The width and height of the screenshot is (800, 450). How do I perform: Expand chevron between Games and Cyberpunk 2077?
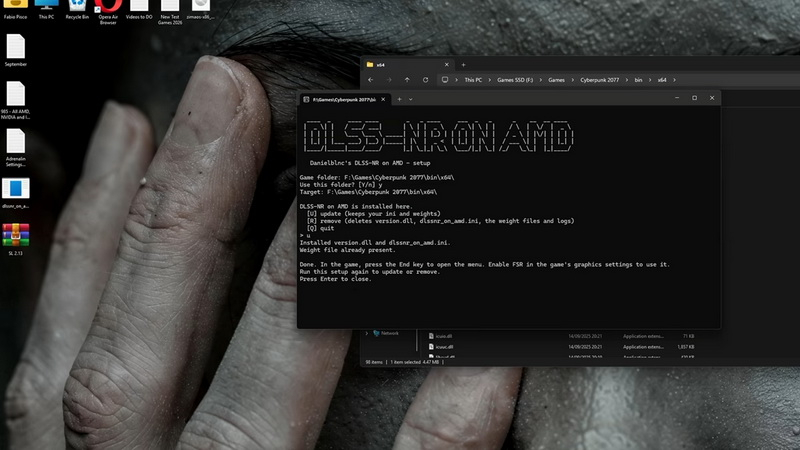pos(572,80)
